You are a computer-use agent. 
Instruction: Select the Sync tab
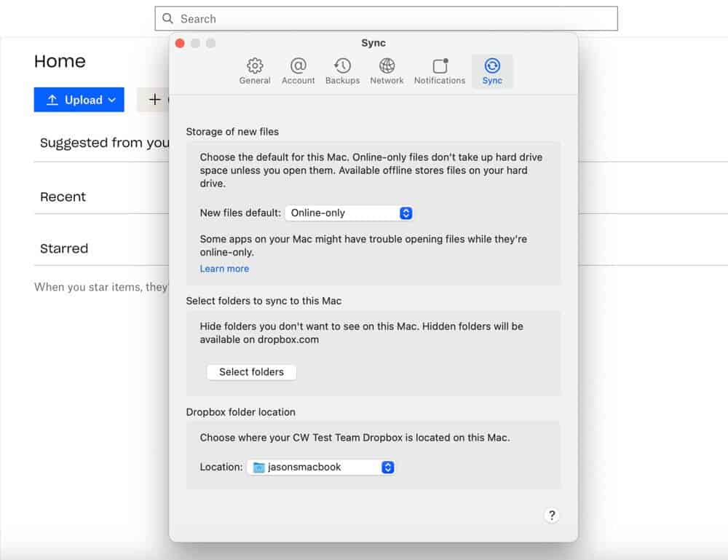pyautogui.click(x=492, y=71)
